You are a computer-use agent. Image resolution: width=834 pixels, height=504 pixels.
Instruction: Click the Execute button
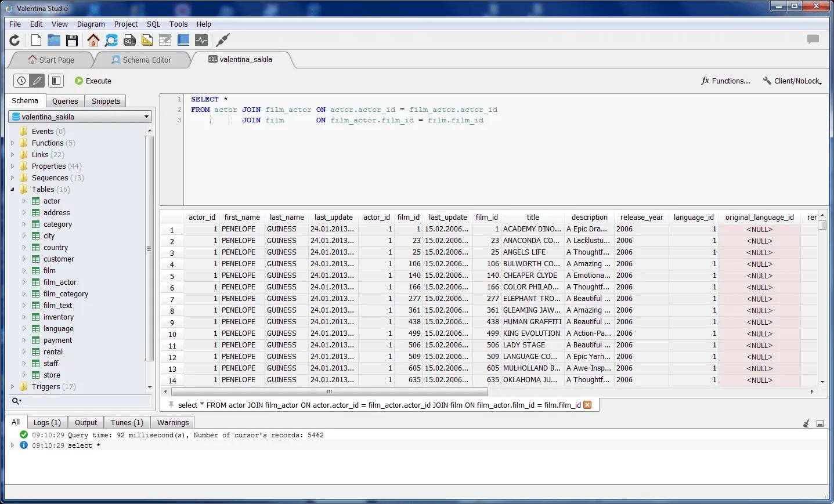(93, 81)
